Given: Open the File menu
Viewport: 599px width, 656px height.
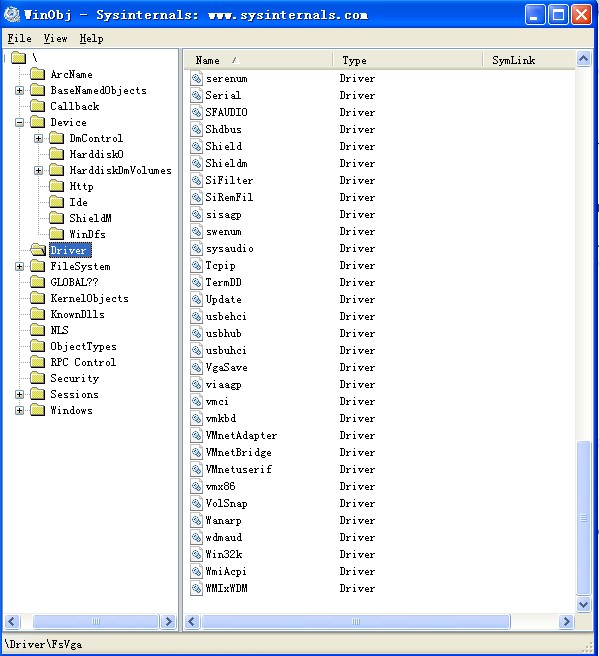Looking at the screenshot, I should point(19,38).
